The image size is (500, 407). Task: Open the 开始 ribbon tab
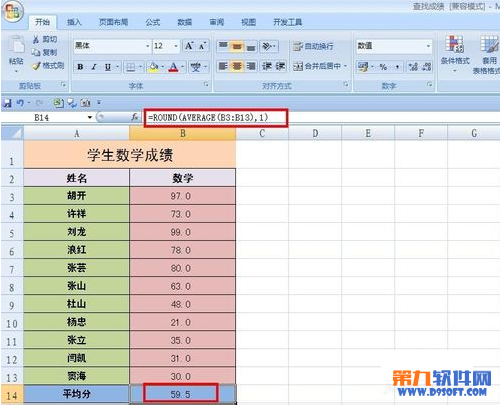click(x=42, y=22)
